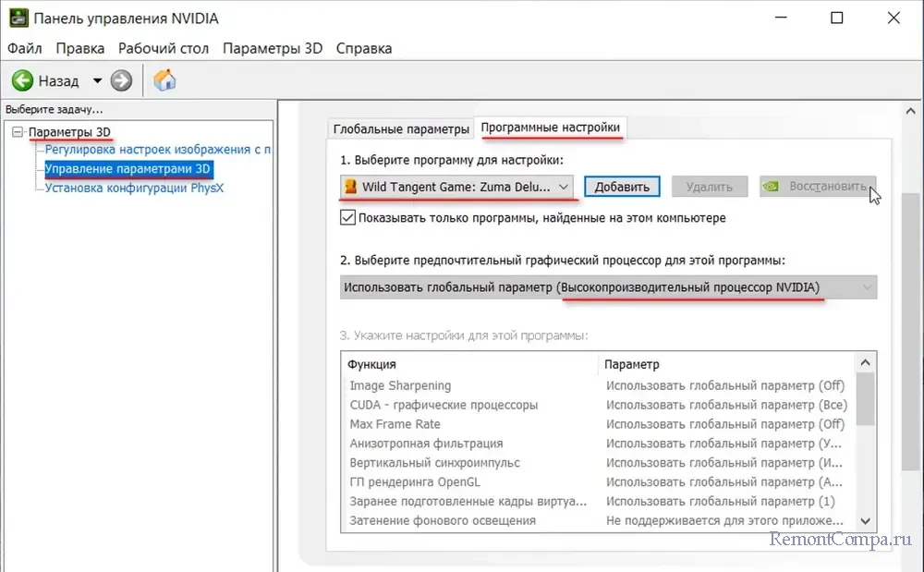924x572 pixels.
Task: Click the Forward arrow icon in toolbar
Action: click(121, 81)
